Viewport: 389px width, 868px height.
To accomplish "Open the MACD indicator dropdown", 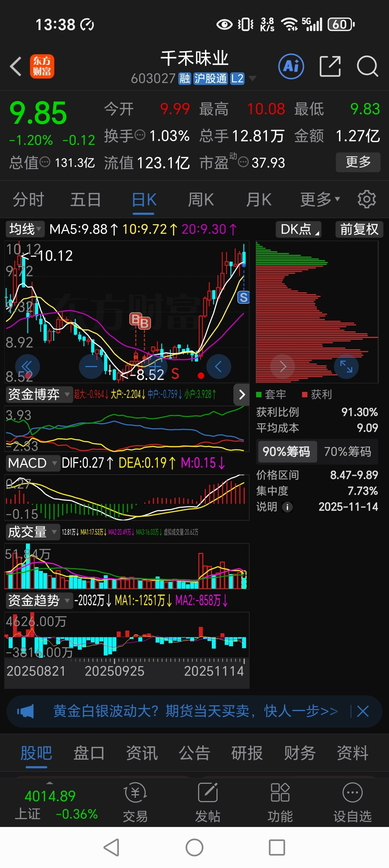I will click(32, 463).
